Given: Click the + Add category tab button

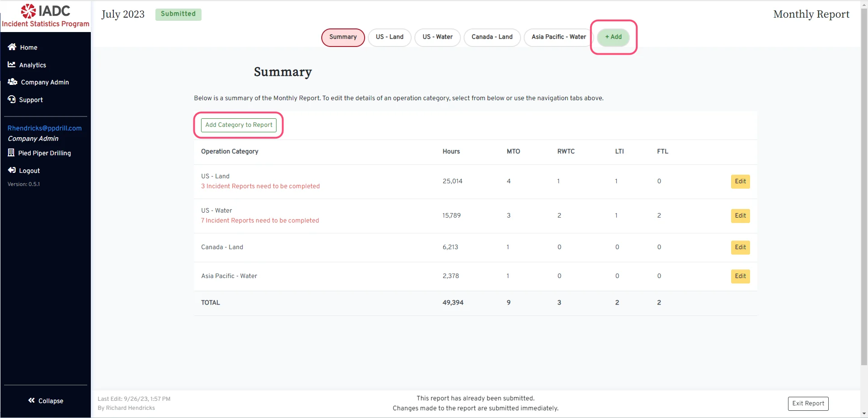Looking at the screenshot, I should point(613,37).
